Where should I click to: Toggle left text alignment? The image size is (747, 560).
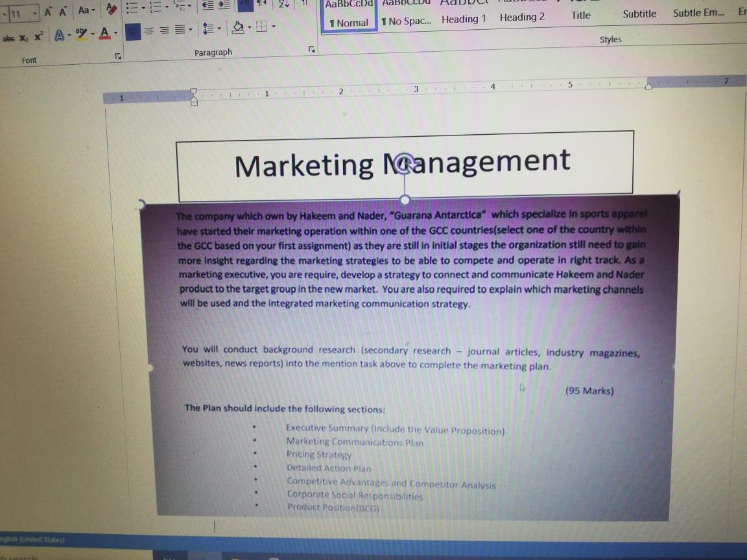coord(132,32)
